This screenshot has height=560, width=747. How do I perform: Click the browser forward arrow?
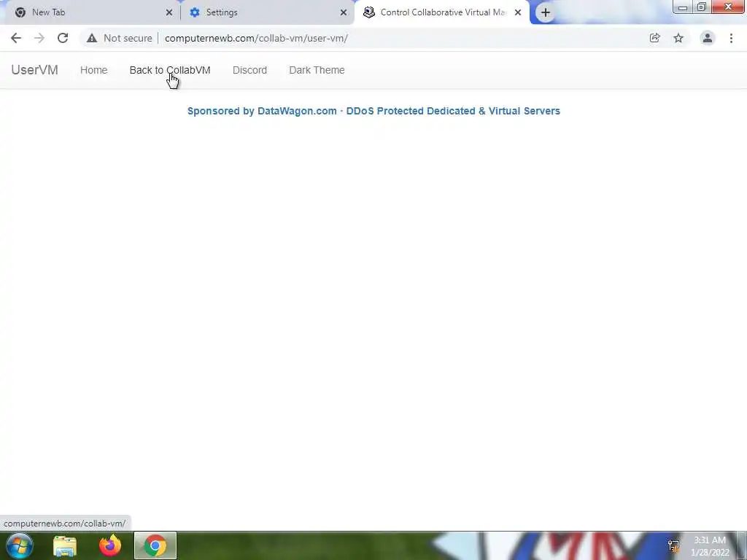(39, 38)
